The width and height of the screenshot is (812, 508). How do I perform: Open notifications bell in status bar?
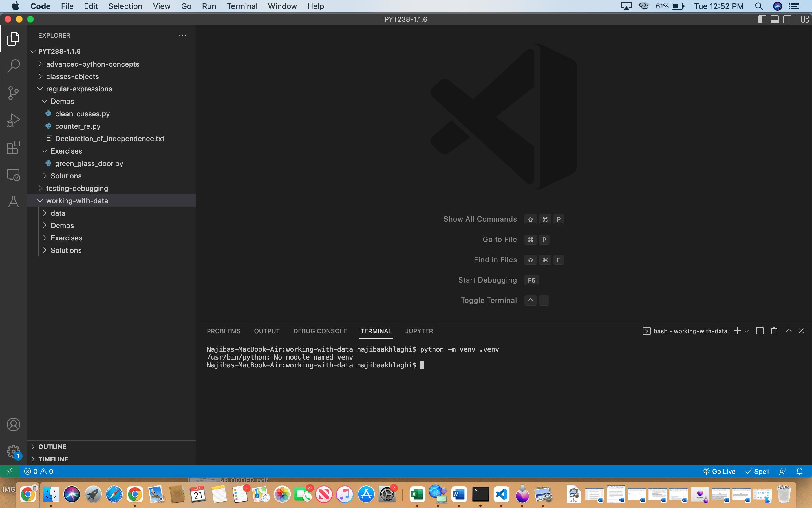800,471
